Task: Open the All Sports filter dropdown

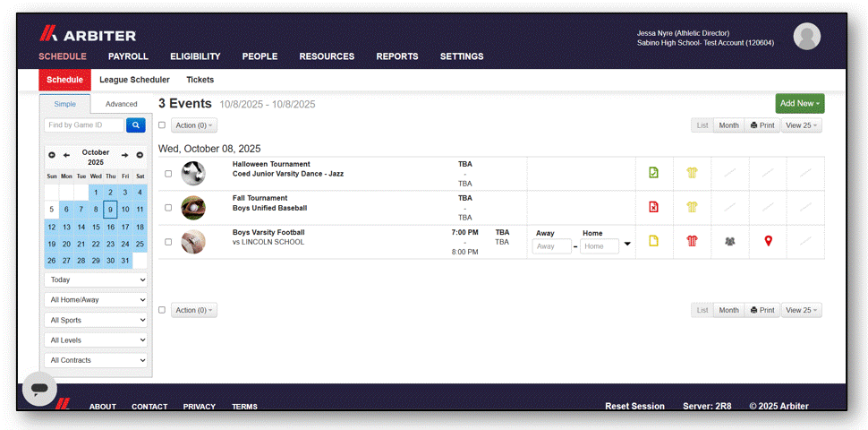Action: pos(96,321)
